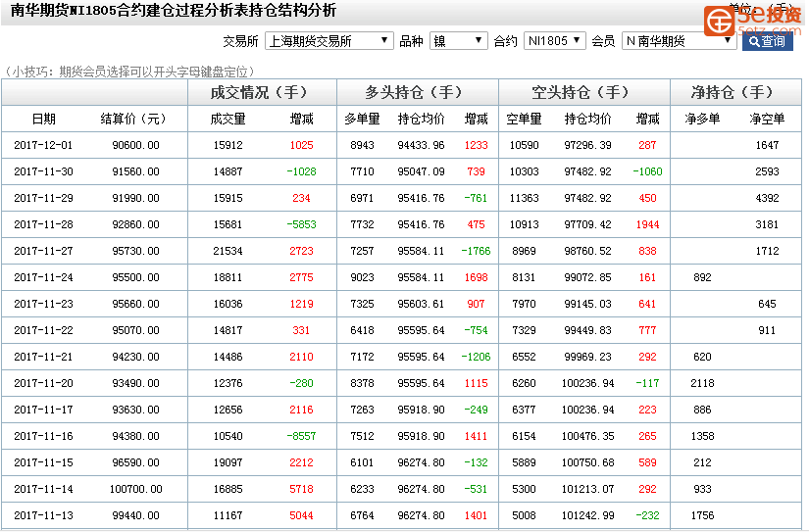Click net short value 4392
Screen dimensions: 809x532
tap(767, 198)
